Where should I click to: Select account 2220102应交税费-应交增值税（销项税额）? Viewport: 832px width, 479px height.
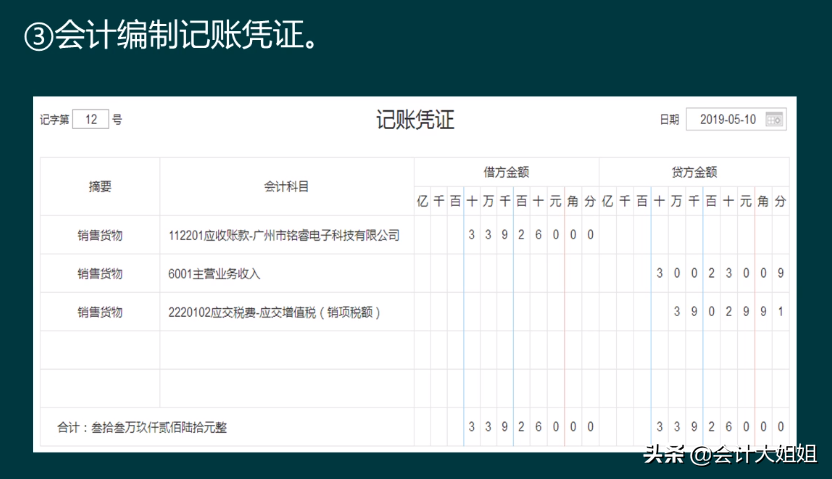(x=274, y=312)
